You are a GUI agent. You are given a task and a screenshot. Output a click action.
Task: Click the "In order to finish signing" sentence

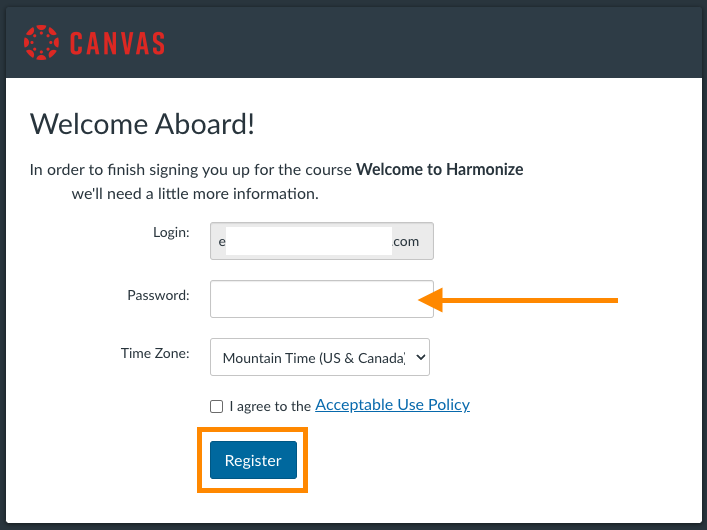pos(190,169)
